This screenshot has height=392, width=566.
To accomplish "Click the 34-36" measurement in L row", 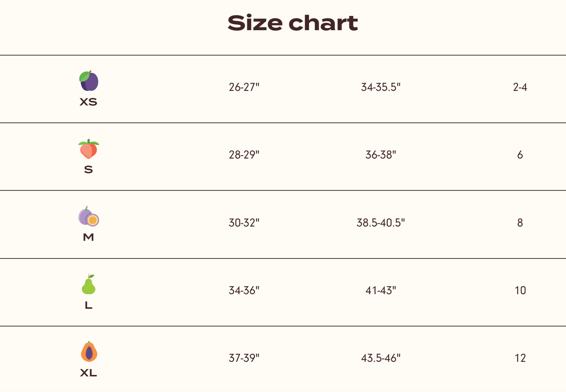I will (x=244, y=291).
